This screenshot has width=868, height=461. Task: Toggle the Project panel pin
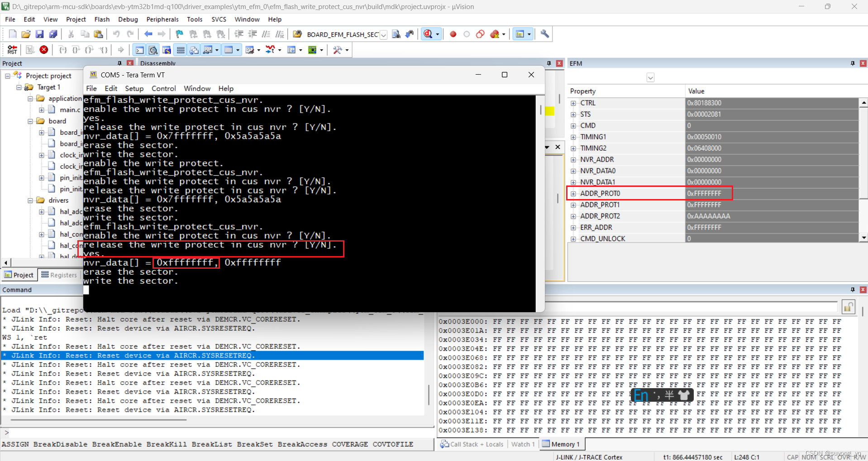(119, 63)
